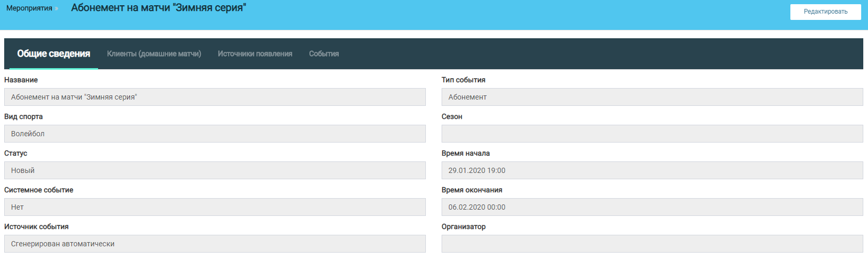Click the Тип события label text
The image size is (868, 261).
[x=463, y=80]
